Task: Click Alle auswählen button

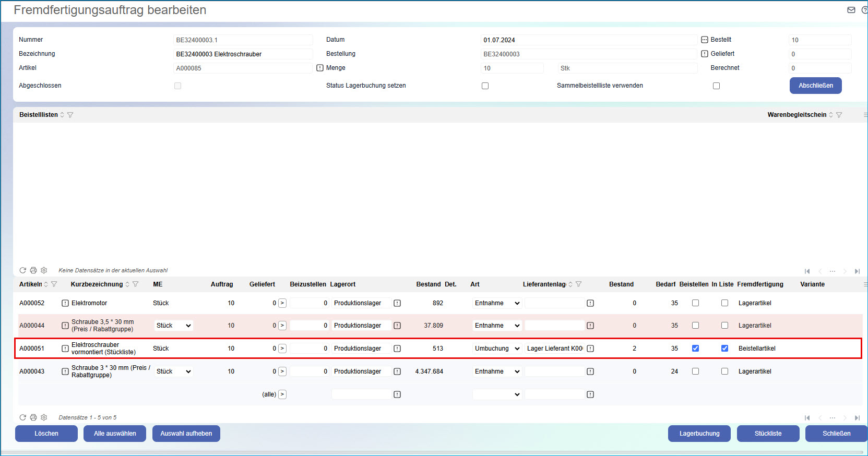Action: point(115,434)
